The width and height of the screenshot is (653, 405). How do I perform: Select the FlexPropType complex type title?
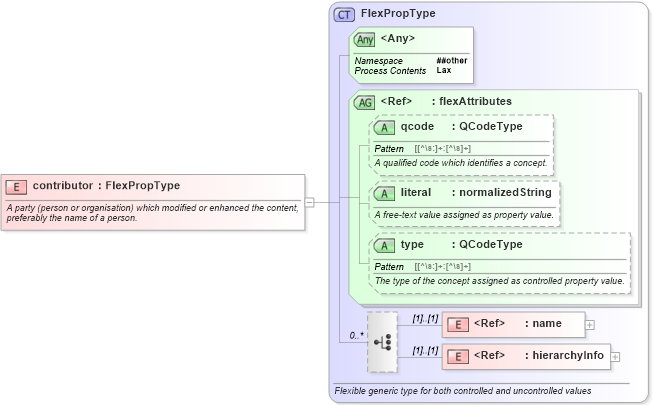[x=398, y=13]
